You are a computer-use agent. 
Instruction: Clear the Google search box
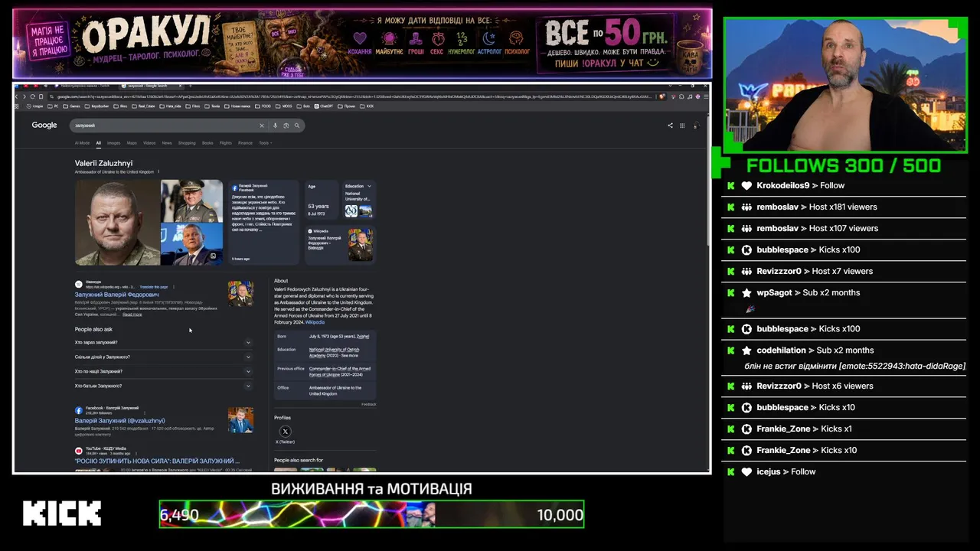coord(262,126)
